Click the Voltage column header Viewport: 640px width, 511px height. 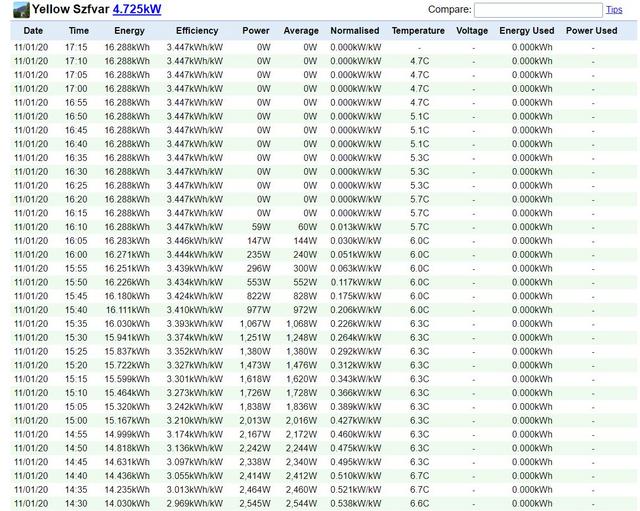(x=472, y=31)
